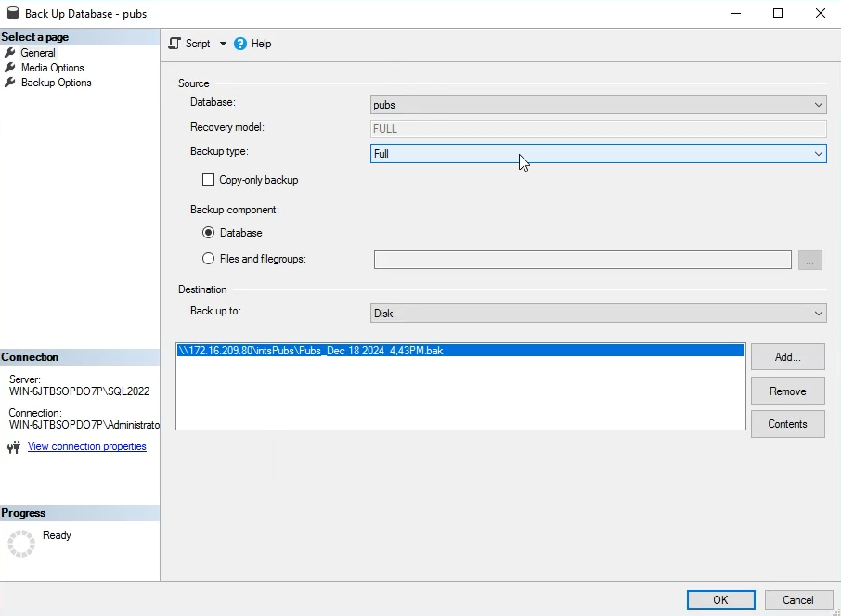Image resolution: width=841 pixels, height=616 pixels.
Task: Click the blue Help question-mark icon
Action: tap(240, 44)
